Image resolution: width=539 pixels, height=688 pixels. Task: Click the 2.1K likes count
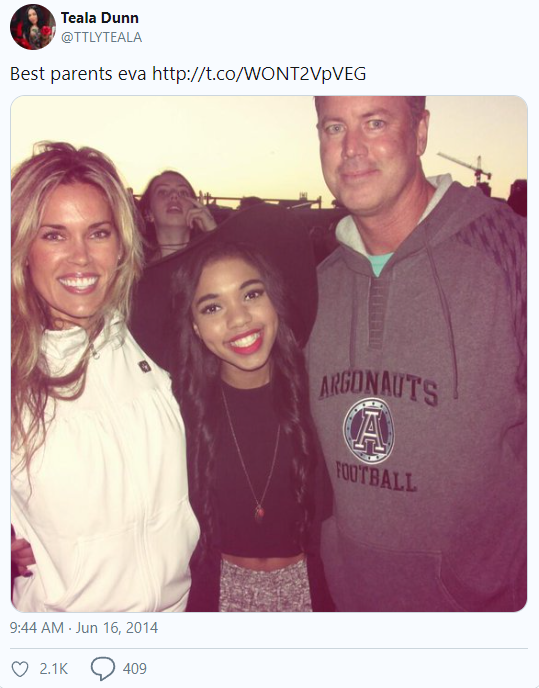[x=54, y=669]
